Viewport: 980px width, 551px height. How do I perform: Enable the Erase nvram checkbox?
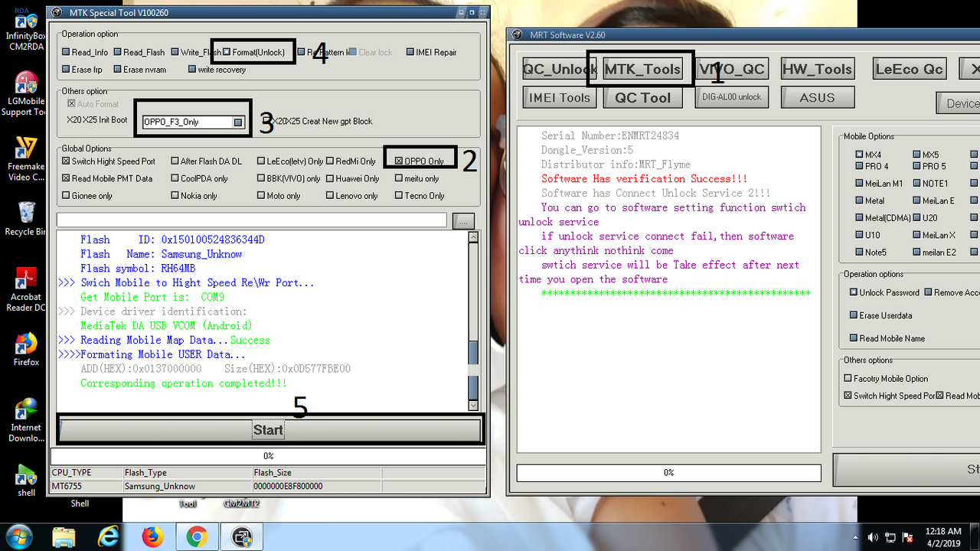[117, 70]
